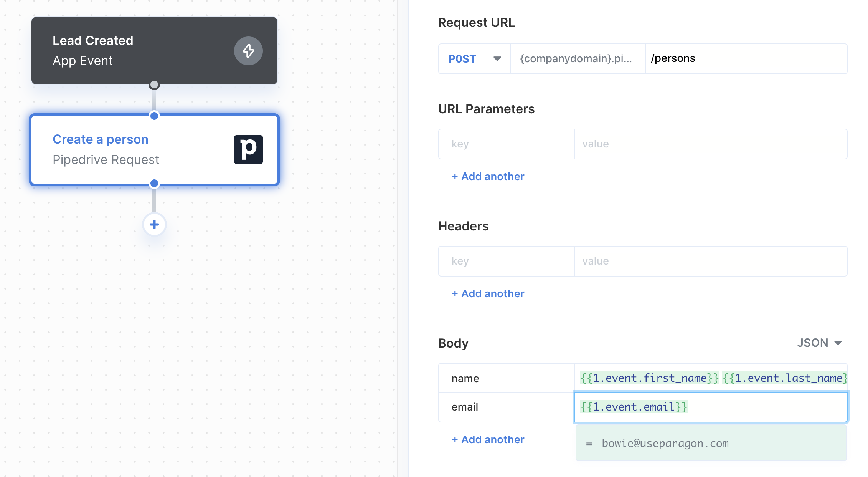Click the Request URL heading
Screen dimensions: 868x477
pyautogui.click(x=476, y=23)
